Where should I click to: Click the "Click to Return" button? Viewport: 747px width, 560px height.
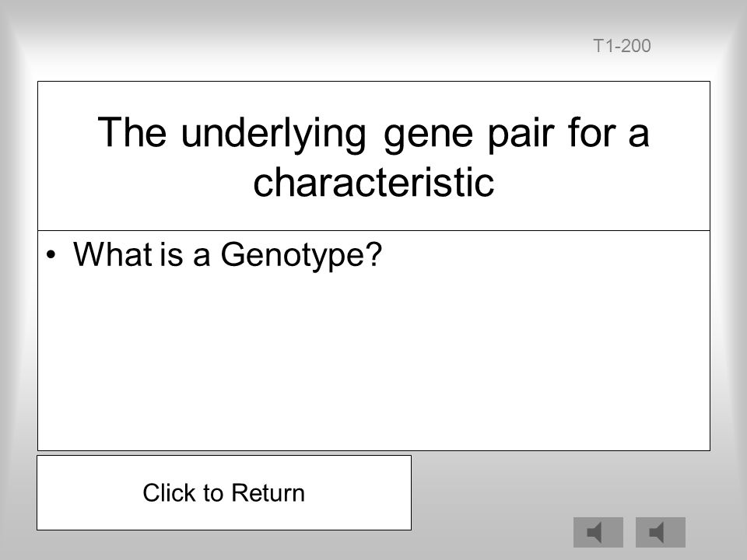coord(224,492)
